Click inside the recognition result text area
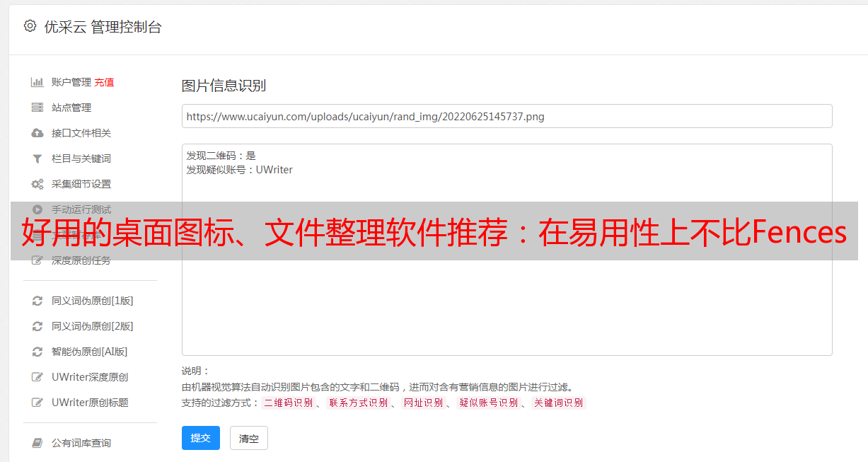Screen dimensions: 868x462 pyautogui.click(x=507, y=249)
